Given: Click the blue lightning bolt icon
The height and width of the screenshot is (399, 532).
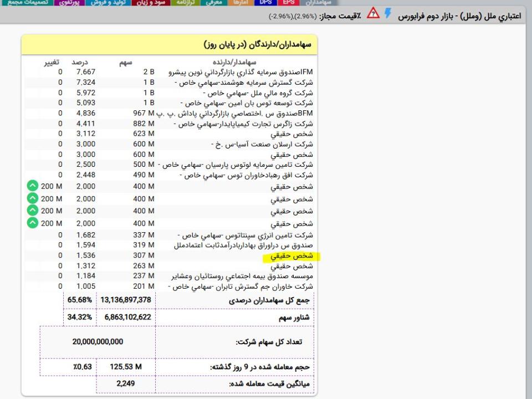Looking at the screenshot, I should click(x=388, y=14).
